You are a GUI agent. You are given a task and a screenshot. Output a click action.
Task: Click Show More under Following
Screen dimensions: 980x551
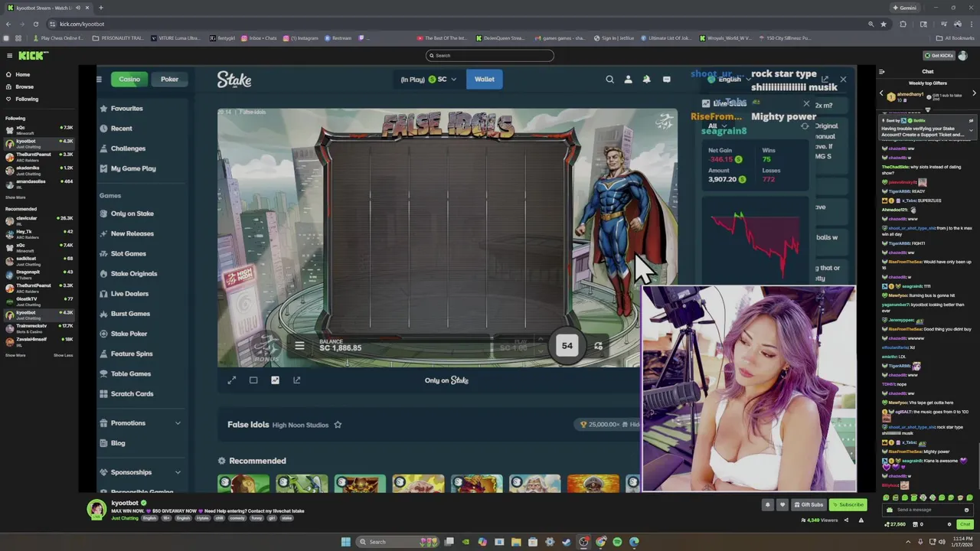point(15,197)
